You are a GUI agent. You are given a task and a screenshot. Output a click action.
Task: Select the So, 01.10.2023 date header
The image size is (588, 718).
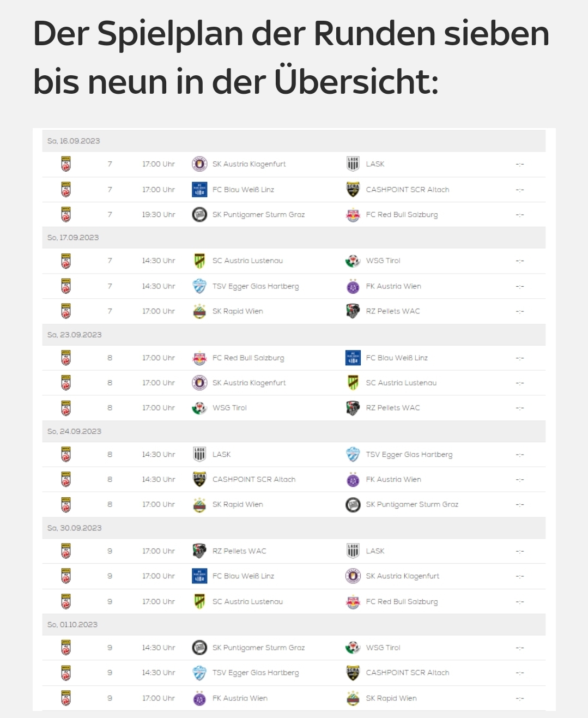(294, 624)
